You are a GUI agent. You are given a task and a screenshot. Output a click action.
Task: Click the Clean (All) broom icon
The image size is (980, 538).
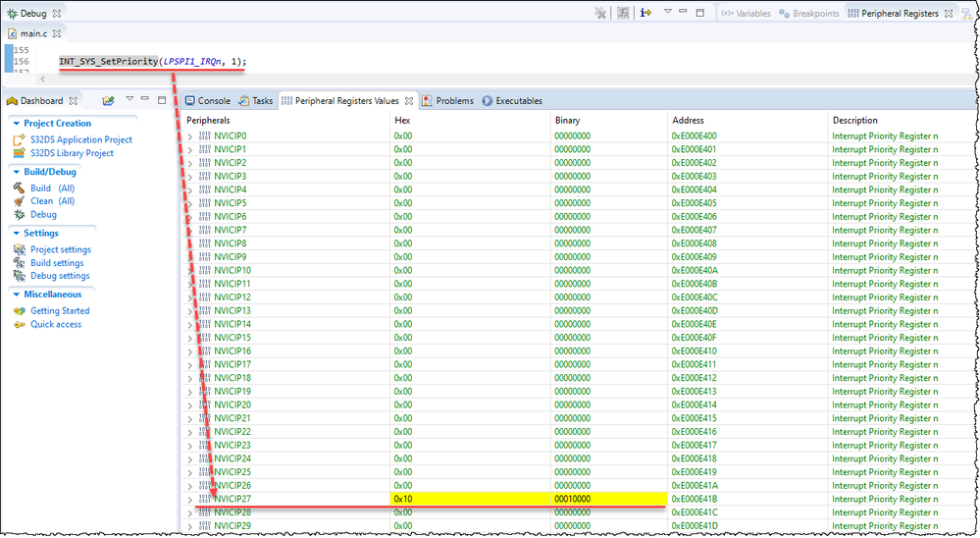(x=20, y=201)
